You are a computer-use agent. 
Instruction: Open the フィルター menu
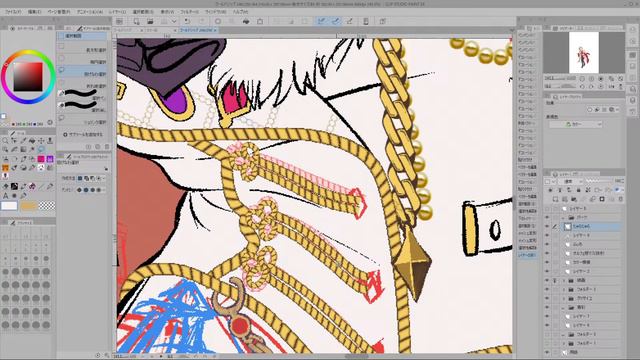189,12
